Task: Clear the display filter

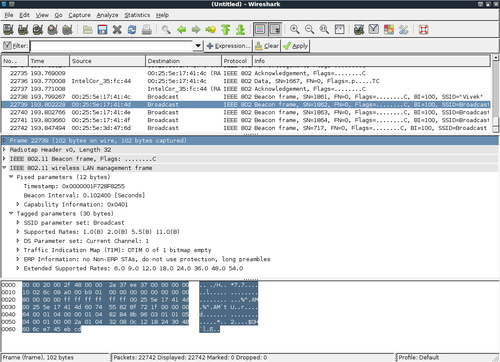Action: [x=267, y=46]
